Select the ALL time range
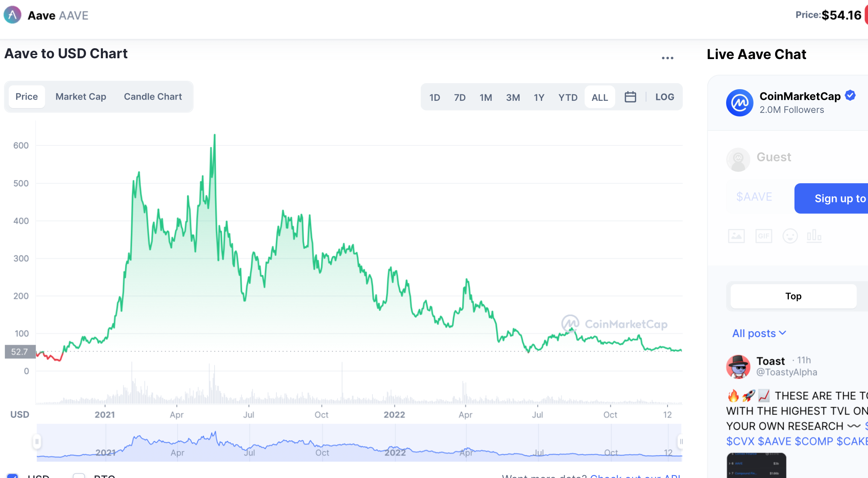 [x=600, y=97]
